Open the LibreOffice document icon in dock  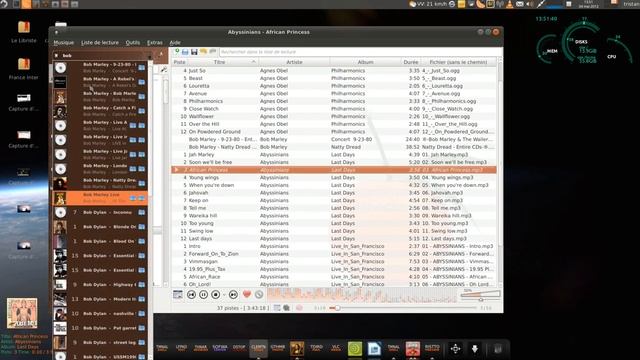(x=374, y=349)
